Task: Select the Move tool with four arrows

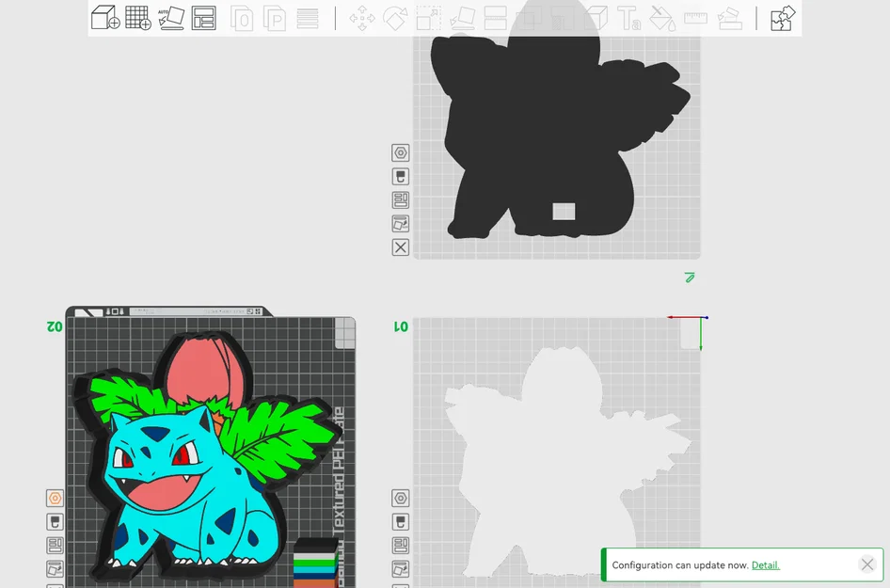Action: pos(362,18)
